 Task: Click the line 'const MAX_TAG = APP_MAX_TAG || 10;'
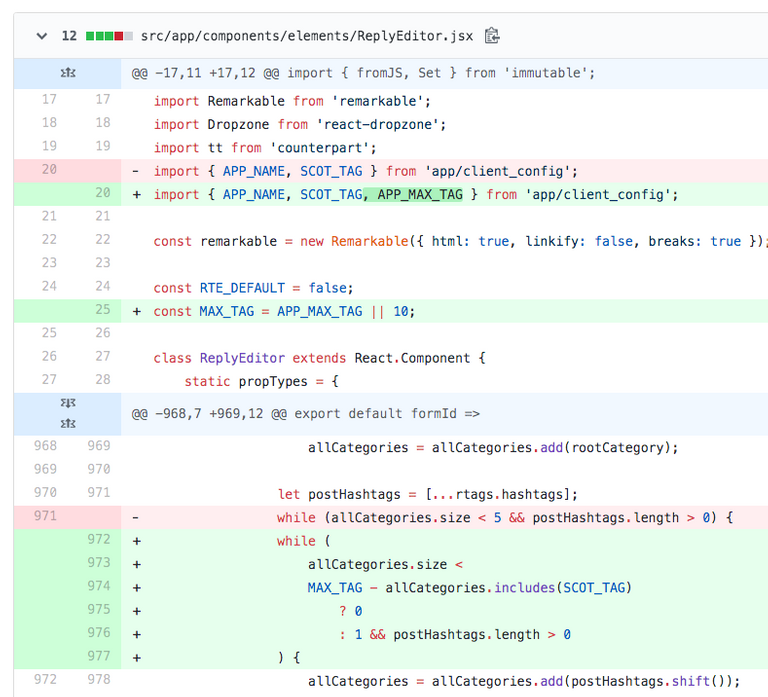[284, 312]
